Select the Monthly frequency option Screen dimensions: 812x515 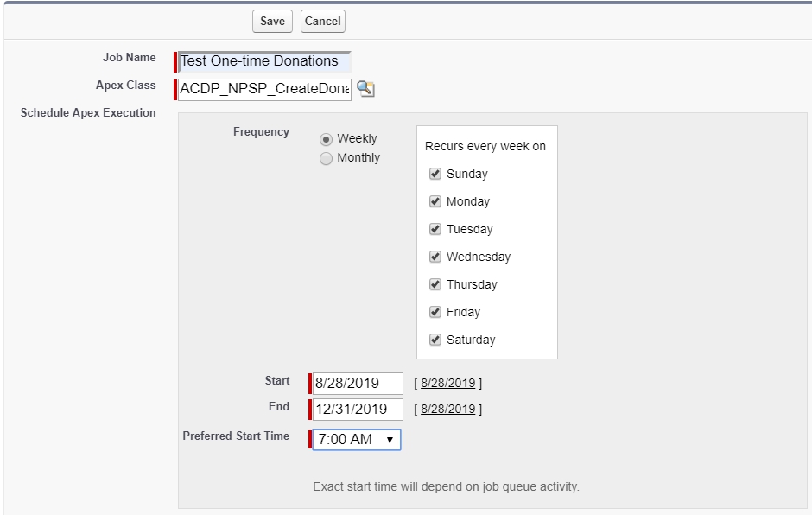pos(326,158)
